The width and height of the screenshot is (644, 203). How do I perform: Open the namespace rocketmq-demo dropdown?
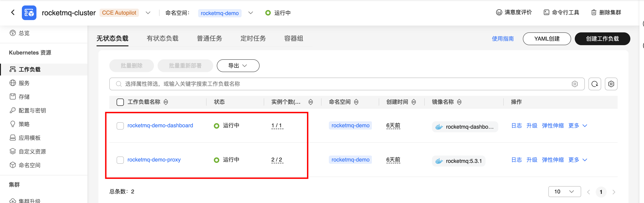click(250, 13)
